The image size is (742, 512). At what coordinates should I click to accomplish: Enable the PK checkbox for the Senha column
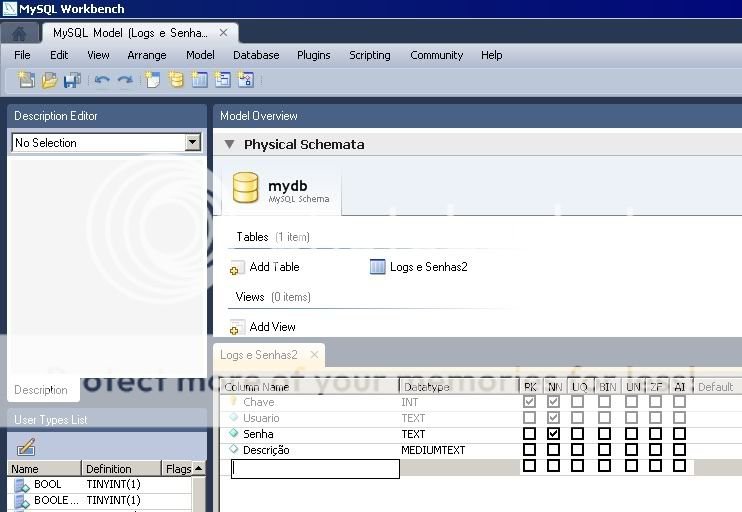click(x=529, y=434)
